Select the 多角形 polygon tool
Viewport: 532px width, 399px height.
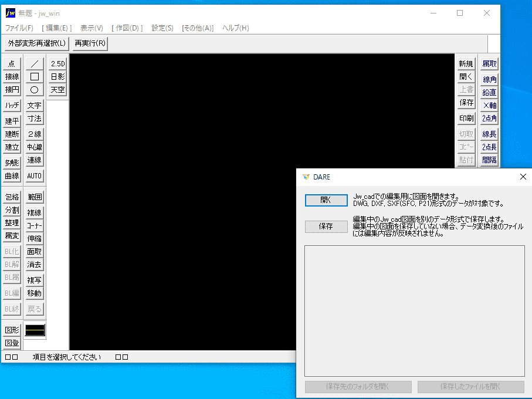tap(12, 163)
